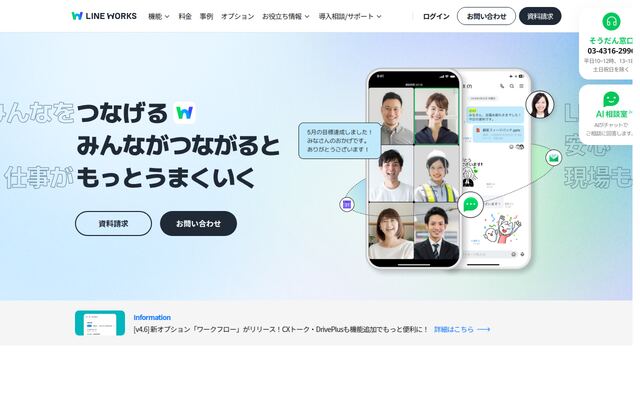Click the 詳細はこちら link

point(462,329)
